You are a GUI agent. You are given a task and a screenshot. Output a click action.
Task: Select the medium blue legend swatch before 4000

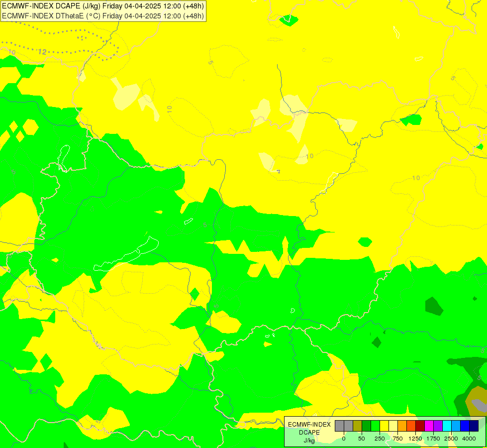click(x=465, y=426)
